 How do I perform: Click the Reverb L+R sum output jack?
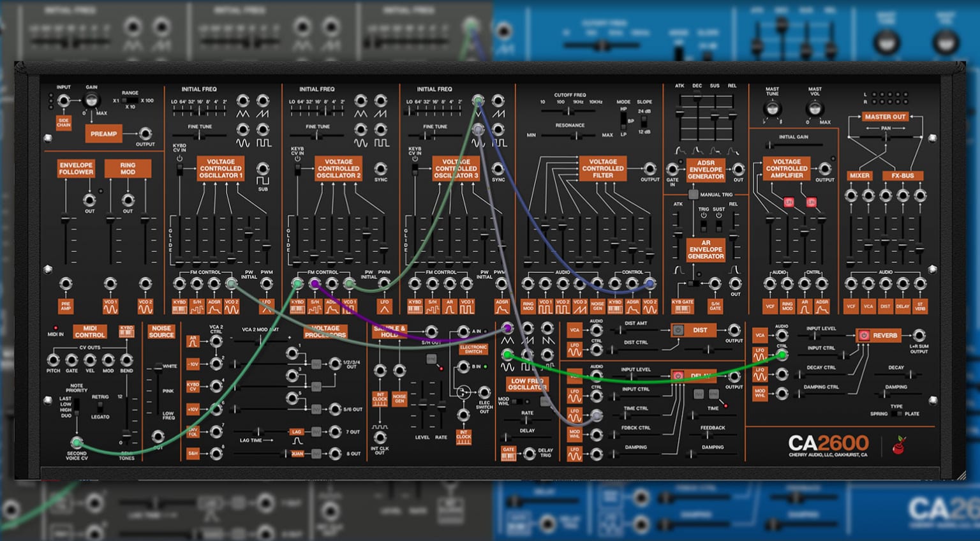(x=919, y=335)
